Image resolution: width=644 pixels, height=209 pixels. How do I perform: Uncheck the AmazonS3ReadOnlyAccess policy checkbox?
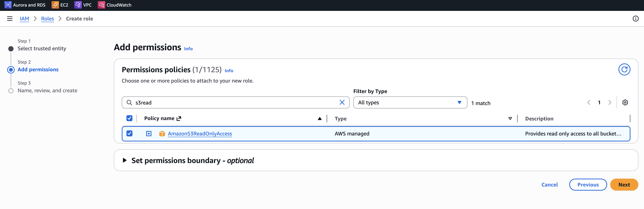click(x=129, y=134)
